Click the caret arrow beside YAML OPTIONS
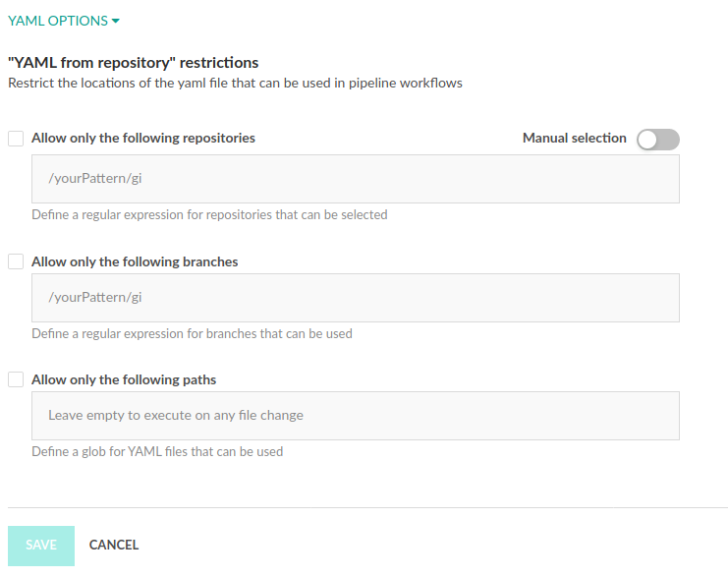728x578 pixels. (x=116, y=22)
